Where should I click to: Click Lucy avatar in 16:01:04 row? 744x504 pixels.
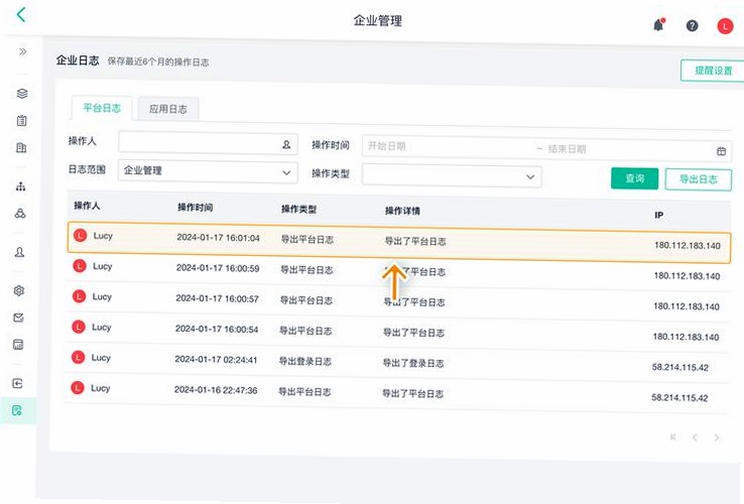click(80, 235)
